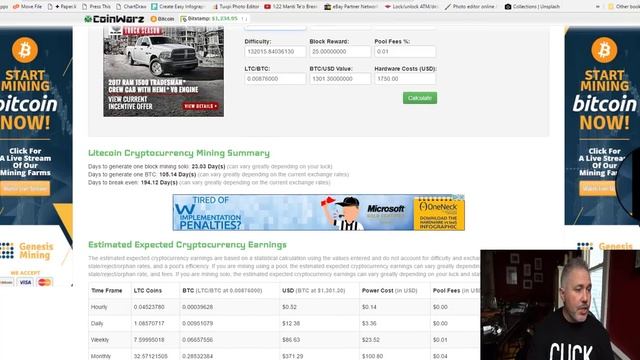This screenshot has width=640, height=360.
Task: Click the Estimated Expected Cryptocurrency Earnings heading
Action: (187, 245)
